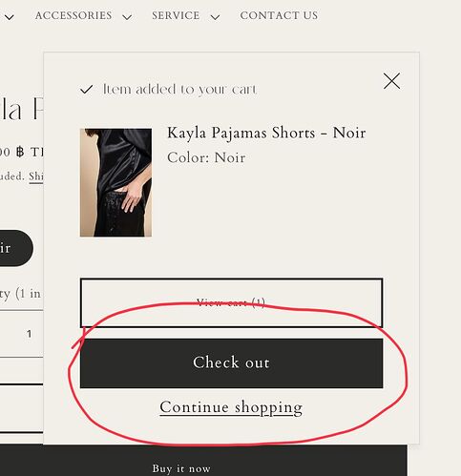Image resolution: width=461 pixels, height=476 pixels.
Task: Proceed with the Check out button
Action: click(231, 363)
